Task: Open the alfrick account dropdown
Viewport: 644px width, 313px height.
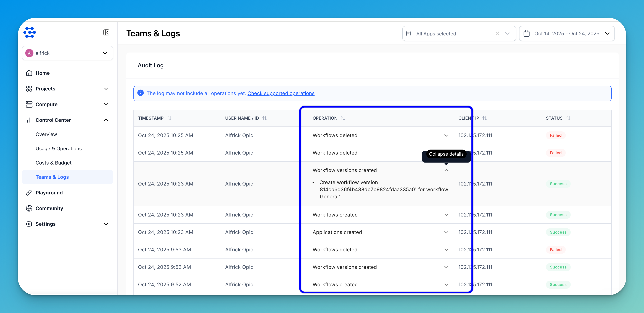Action: tap(67, 53)
